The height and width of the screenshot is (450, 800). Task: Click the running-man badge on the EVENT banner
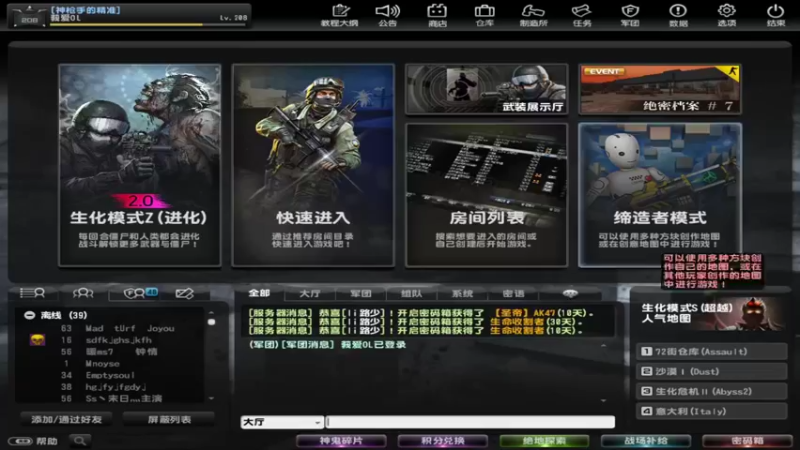click(x=733, y=72)
